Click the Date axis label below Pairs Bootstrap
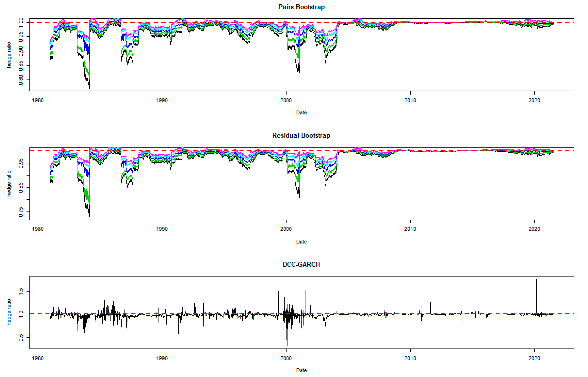588x377 pixels. [301, 113]
